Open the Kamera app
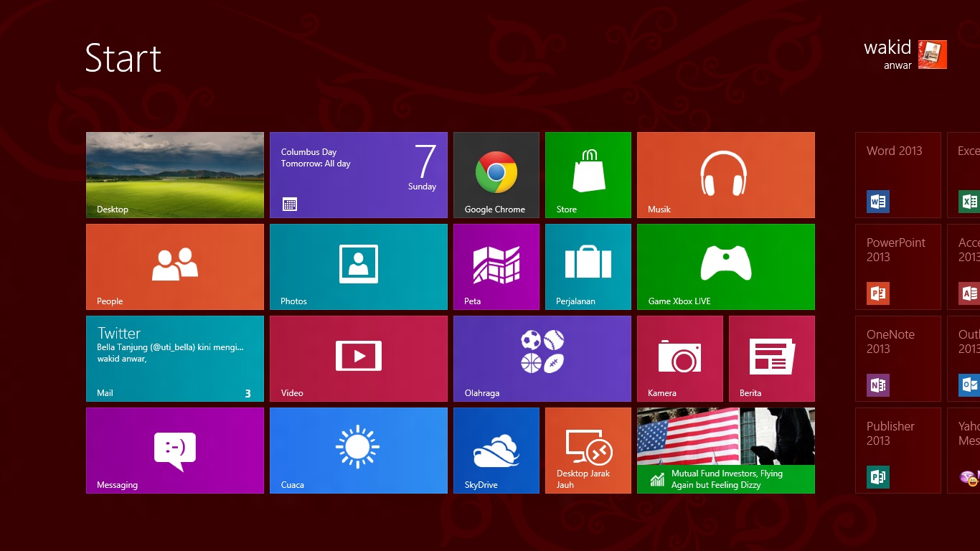The height and width of the screenshot is (551, 980). pyautogui.click(x=679, y=358)
